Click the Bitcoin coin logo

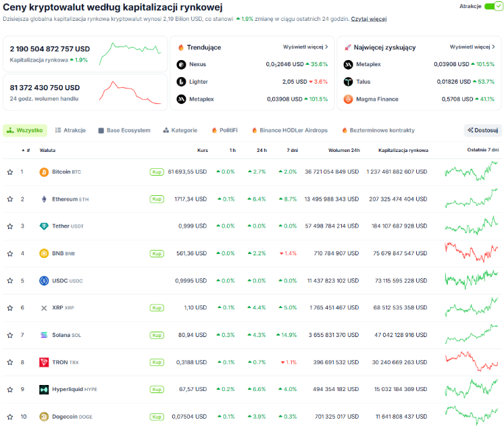point(44,172)
